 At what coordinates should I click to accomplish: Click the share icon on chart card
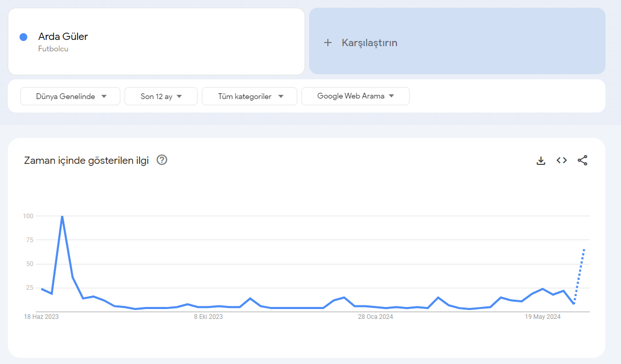pyautogui.click(x=582, y=160)
